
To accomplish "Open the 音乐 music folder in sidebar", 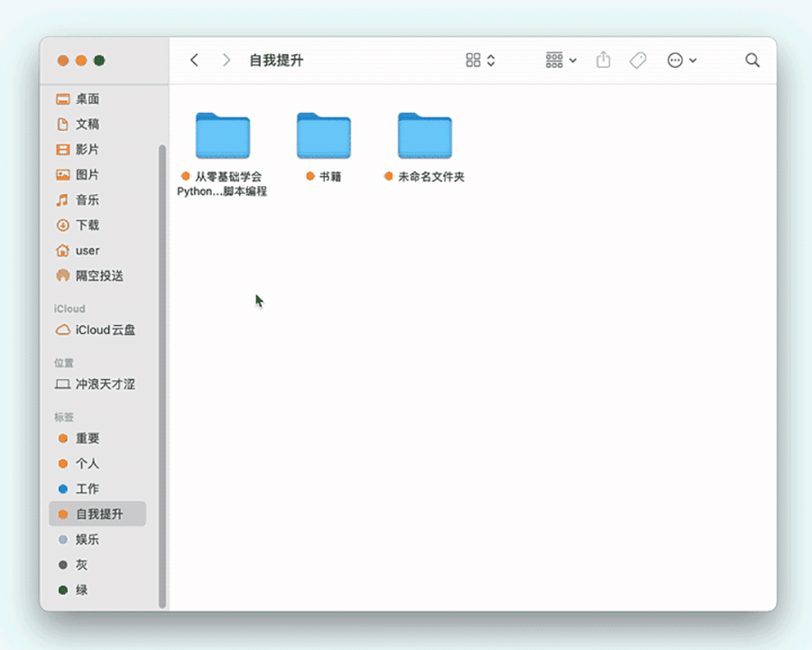I will pos(85,200).
